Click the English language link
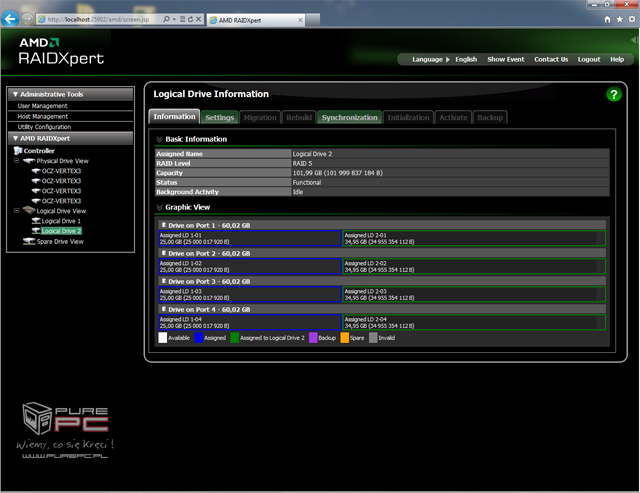 [466, 60]
